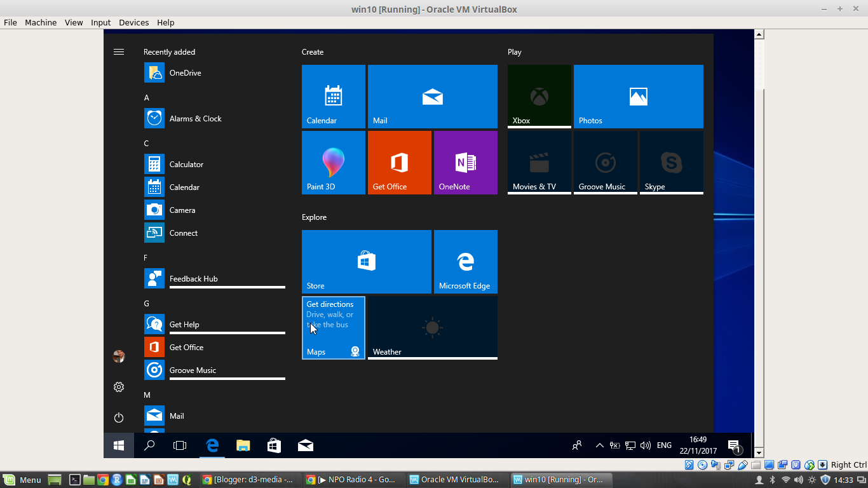Open Microsoft Store from the taskbar
The width and height of the screenshot is (868, 488).
pos(273,445)
